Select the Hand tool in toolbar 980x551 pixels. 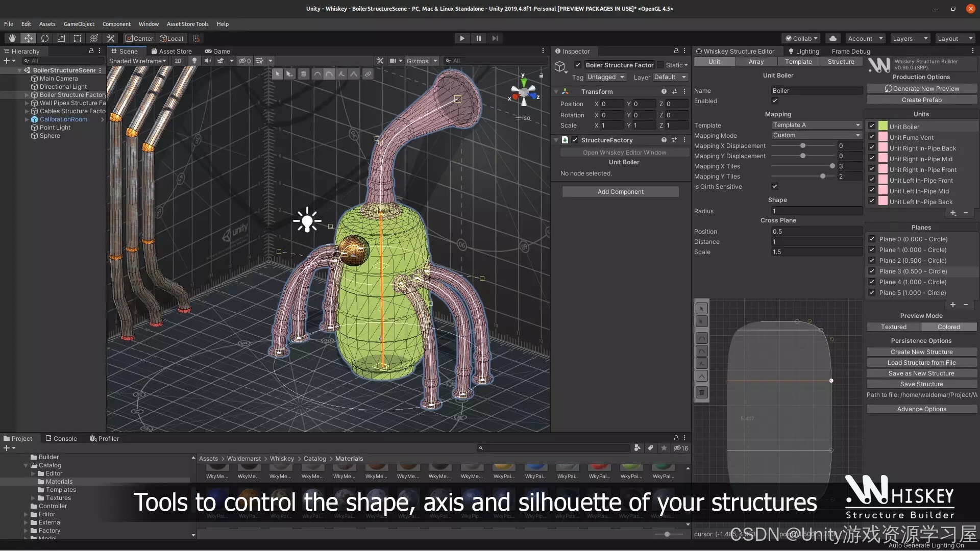point(12,38)
